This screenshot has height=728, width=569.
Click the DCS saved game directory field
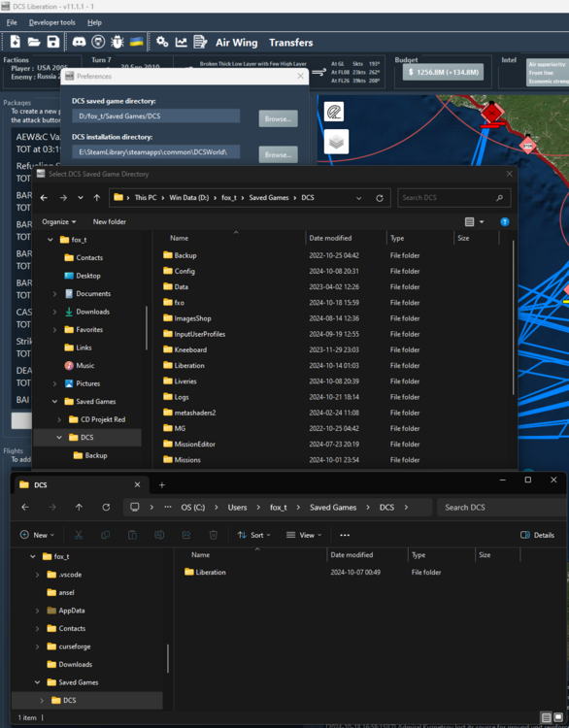click(156, 116)
